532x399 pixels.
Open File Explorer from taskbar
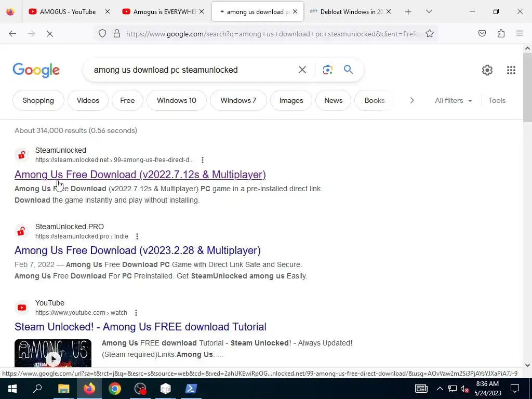pyautogui.click(x=63, y=389)
